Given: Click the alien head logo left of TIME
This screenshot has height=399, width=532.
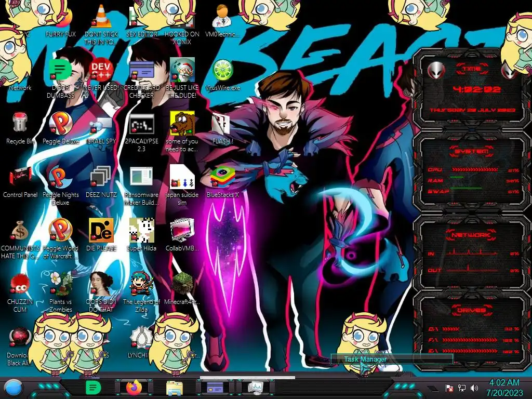Looking at the screenshot, I should tap(436, 71).
